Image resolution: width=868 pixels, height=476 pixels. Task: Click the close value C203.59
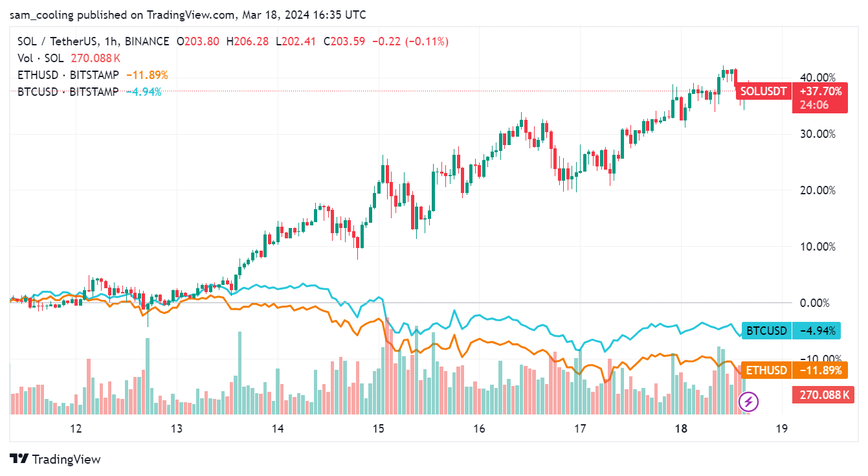(x=344, y=41)
